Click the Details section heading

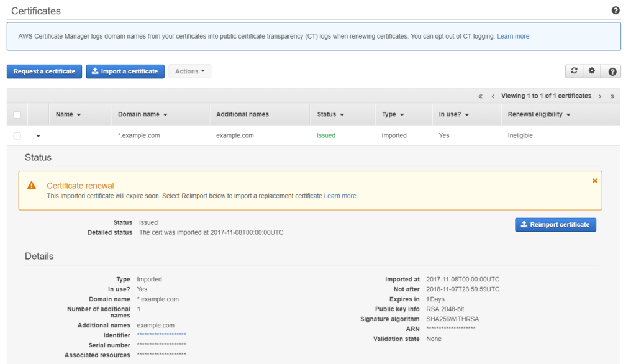[x=39, y=256]
